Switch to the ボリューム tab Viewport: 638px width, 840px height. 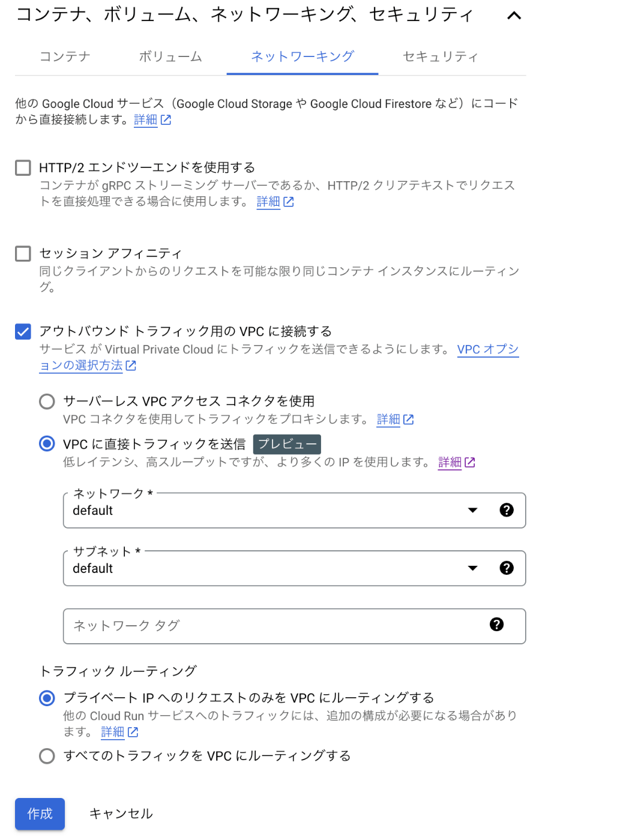tap(170, 56)
